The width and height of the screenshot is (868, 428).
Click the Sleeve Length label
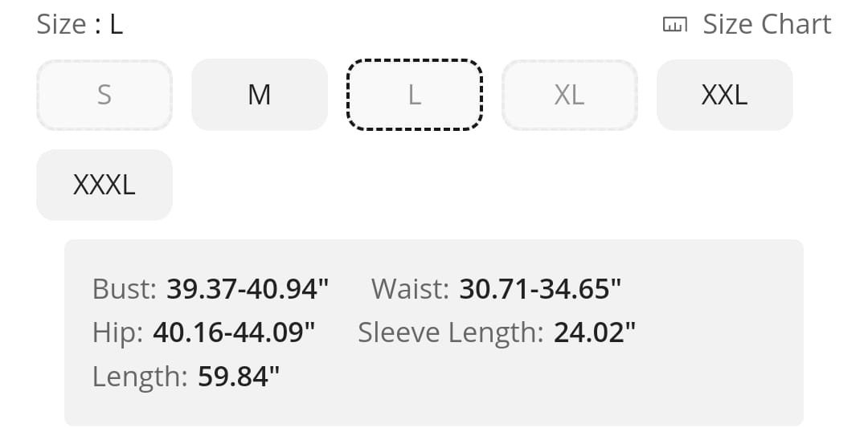[451, 332]
